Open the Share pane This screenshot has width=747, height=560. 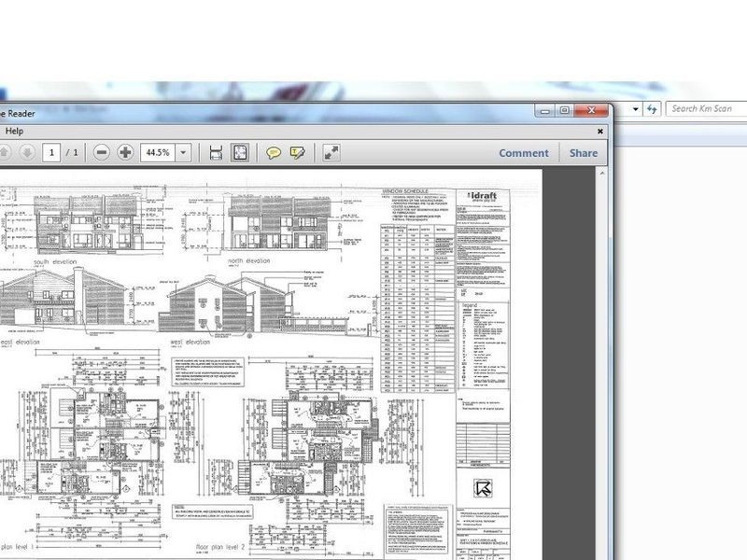[x=584, y=153]
